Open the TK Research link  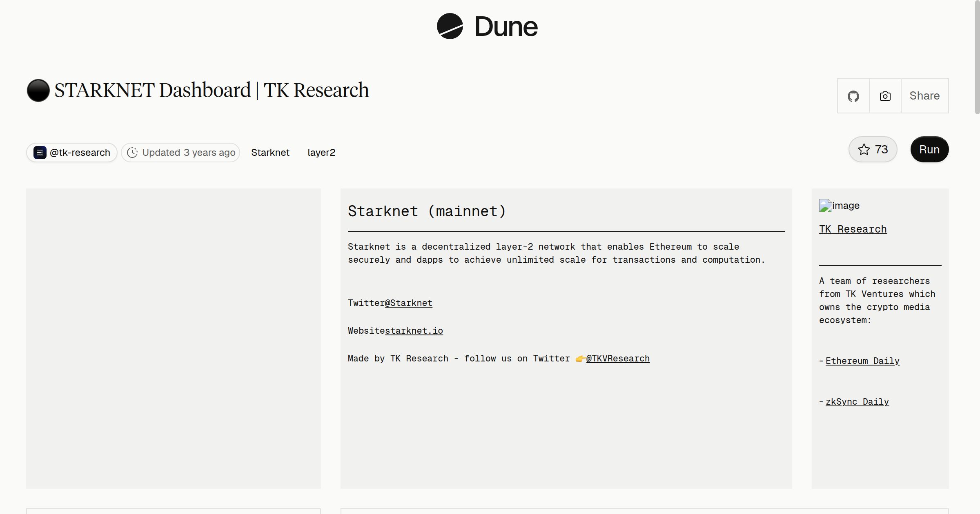coord(853,229)
